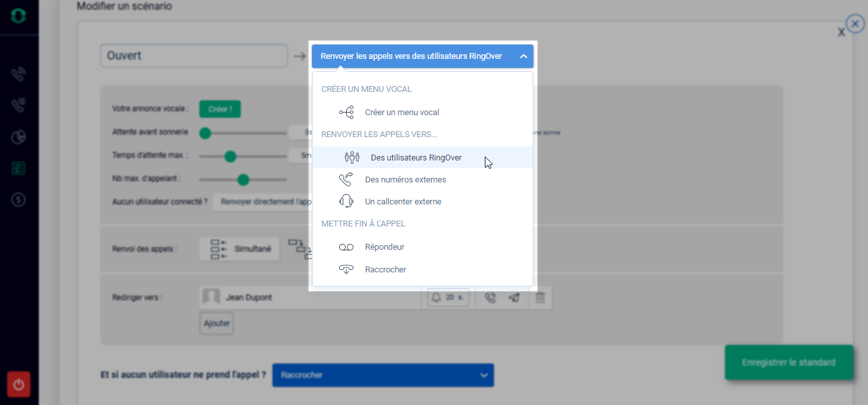Click the "CRÉER UN MENU VOCAL" section header
The height and width of the screenshot is (405, 868).
366,89
